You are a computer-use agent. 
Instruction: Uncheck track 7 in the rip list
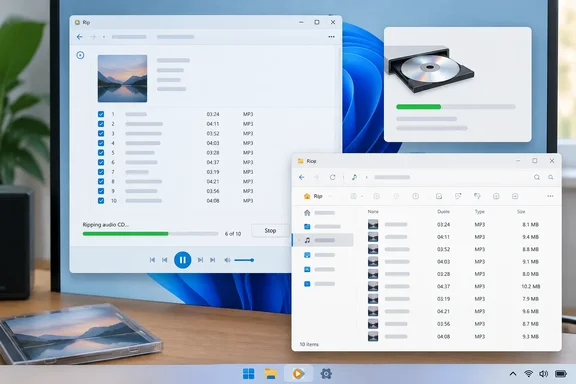pyautogui.click(x=101, y=172)
